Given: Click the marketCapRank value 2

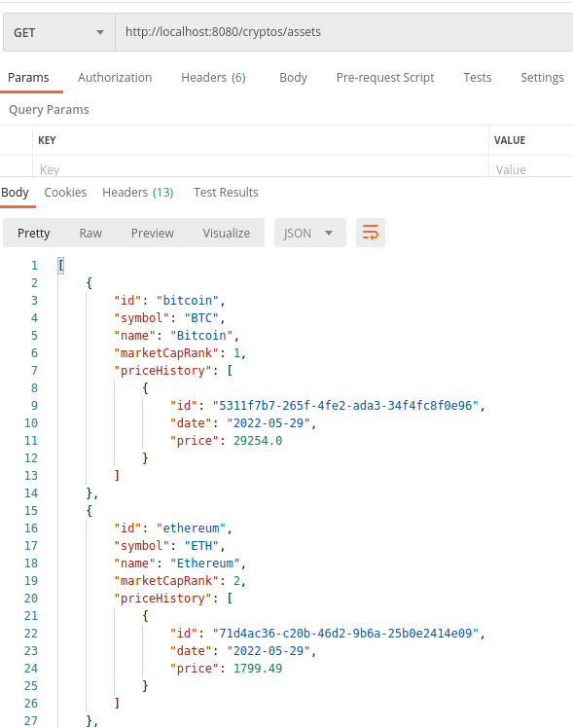Looking at the screenshot, I should pos(236,581).
